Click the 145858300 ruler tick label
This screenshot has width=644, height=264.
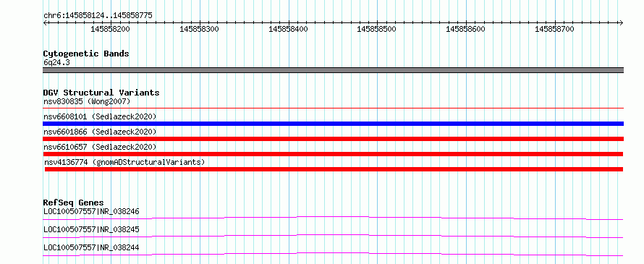[x=200, y=29]
